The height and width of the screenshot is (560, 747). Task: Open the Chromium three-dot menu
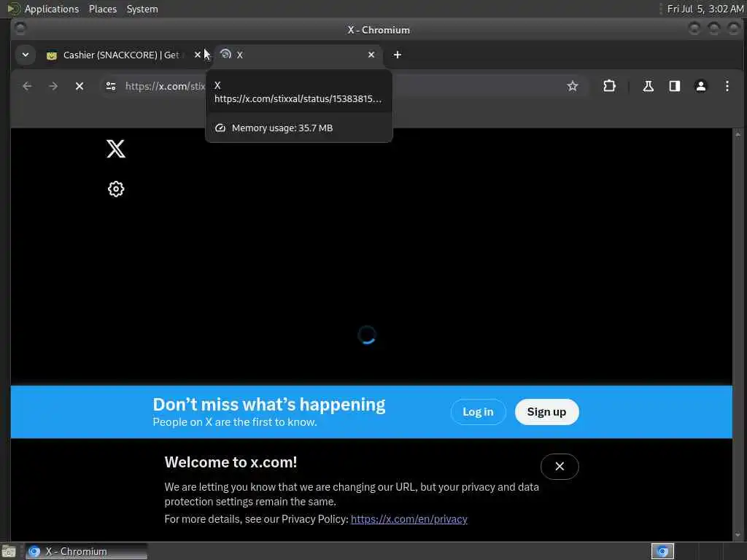pos(727,86)
